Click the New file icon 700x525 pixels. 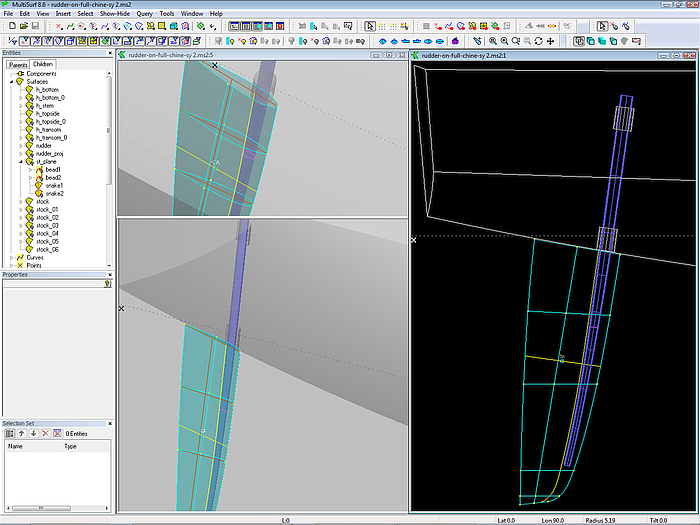pyautogui.click(x=10, y=26)
